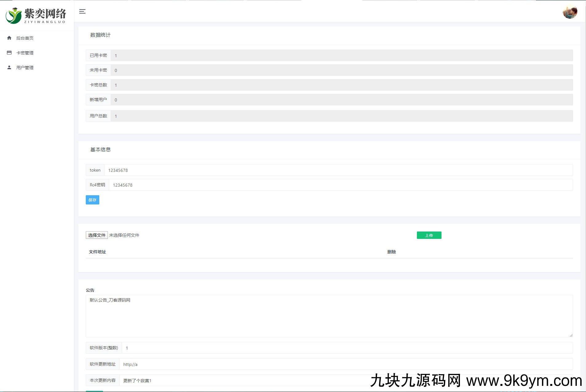586x392 pixels.
Task: Click the home icon in sidebar
Action: (x=9, y=38)
